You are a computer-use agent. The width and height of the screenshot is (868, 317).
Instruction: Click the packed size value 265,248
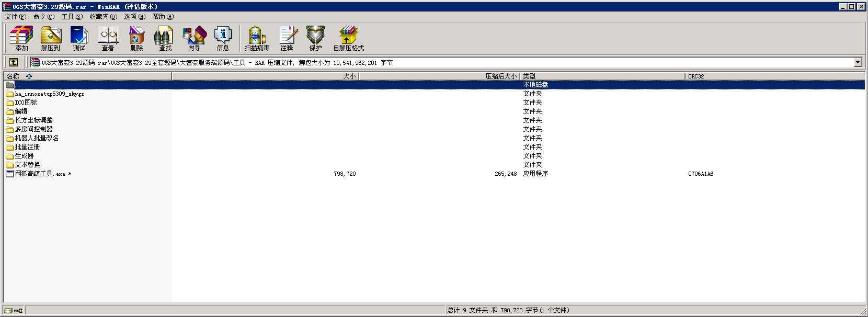(506, 174)
